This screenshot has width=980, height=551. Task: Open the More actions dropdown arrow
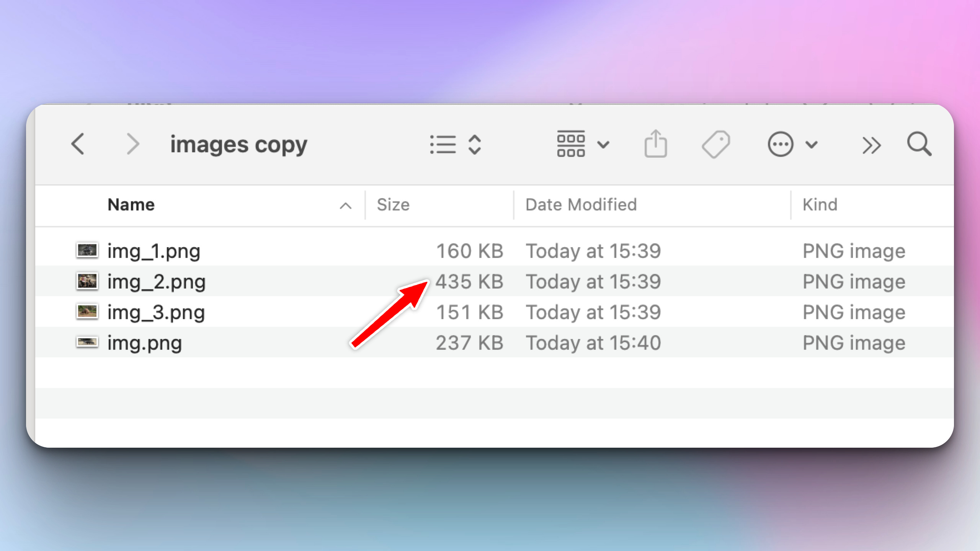(x=811, y=144)
